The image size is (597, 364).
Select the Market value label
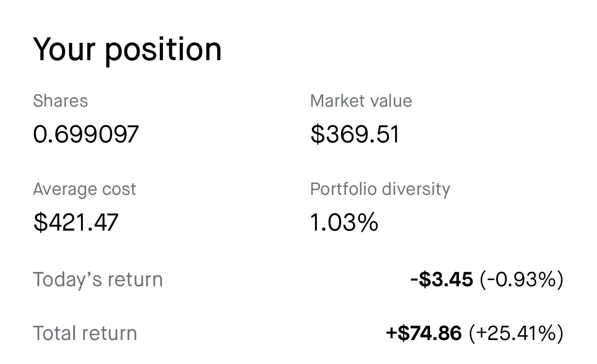coord(361,100)
